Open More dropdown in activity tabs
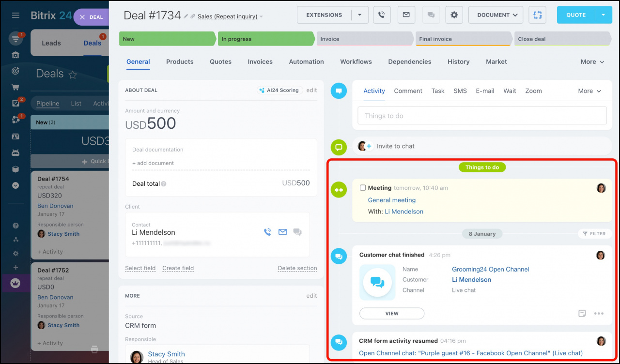 (589, 91)
